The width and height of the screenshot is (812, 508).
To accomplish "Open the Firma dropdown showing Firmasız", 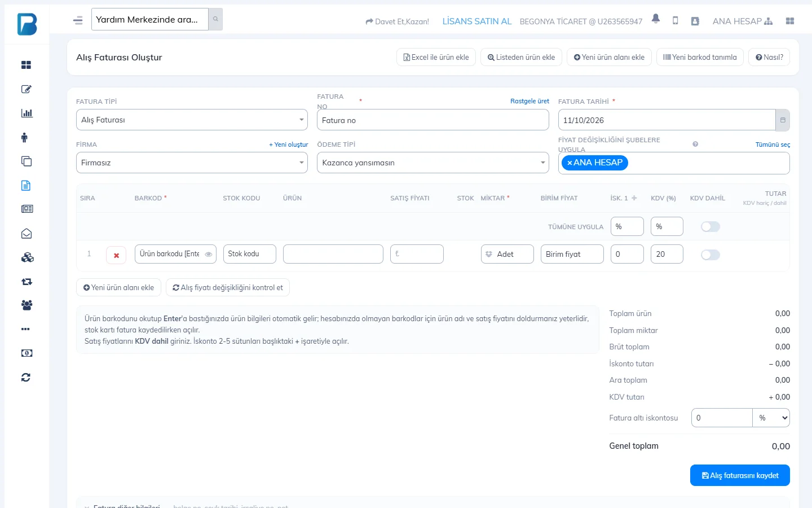I will coord(192,163).
